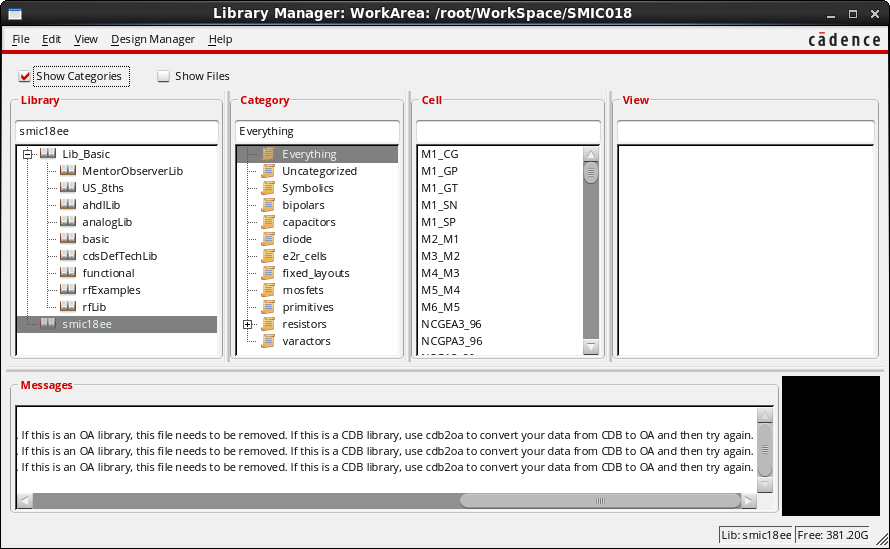The height and width of the screenshot is (549, 890).
Task: Click the capacitors category icon
Action: click(x=268, y=222)
